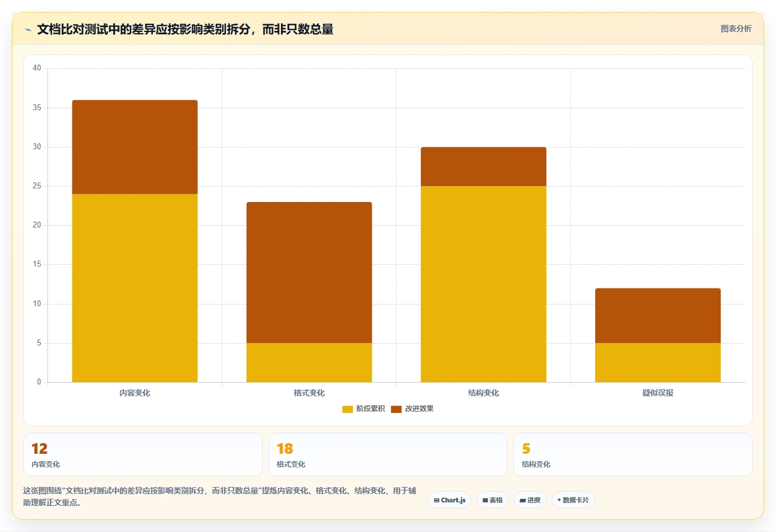776x532 pixels.
Task: Click the brown bar segment for 结构变化
Action: 483,166
